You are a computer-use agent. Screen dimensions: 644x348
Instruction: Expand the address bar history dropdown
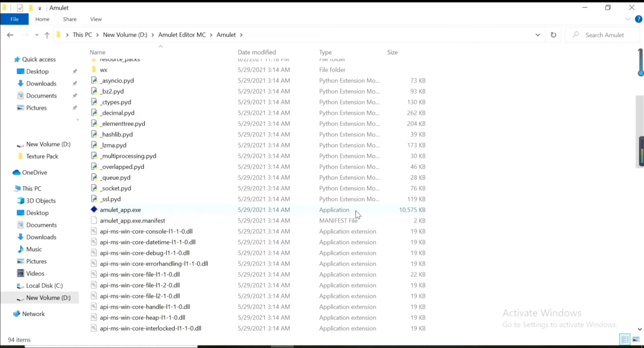538,35
